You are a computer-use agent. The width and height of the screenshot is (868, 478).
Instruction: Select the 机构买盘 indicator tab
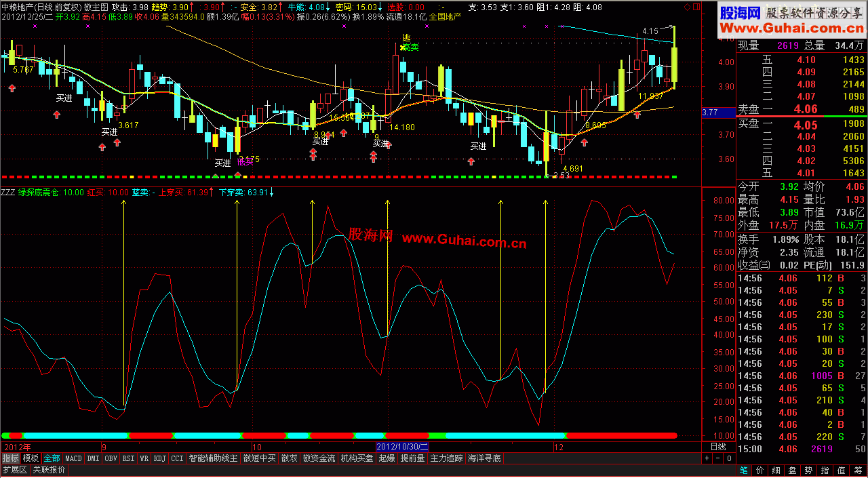(357, 459)
